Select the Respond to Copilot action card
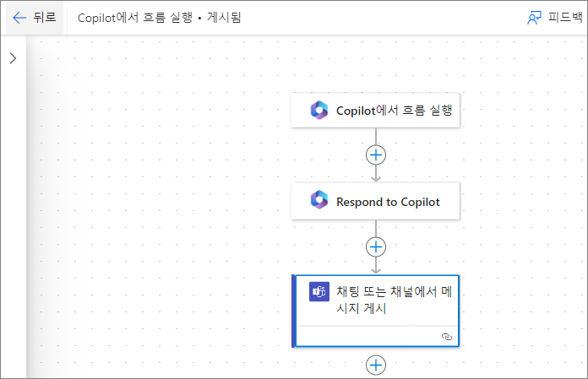588x379 pixels. (x=375, y=202)
